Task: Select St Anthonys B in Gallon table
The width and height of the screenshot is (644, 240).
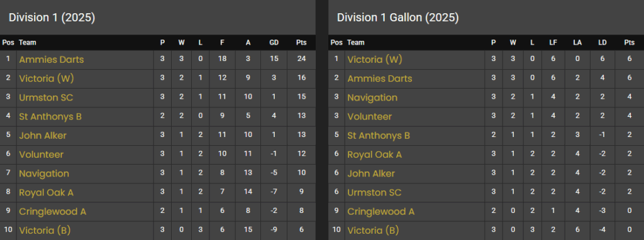Action: click(x=378, y=135)
